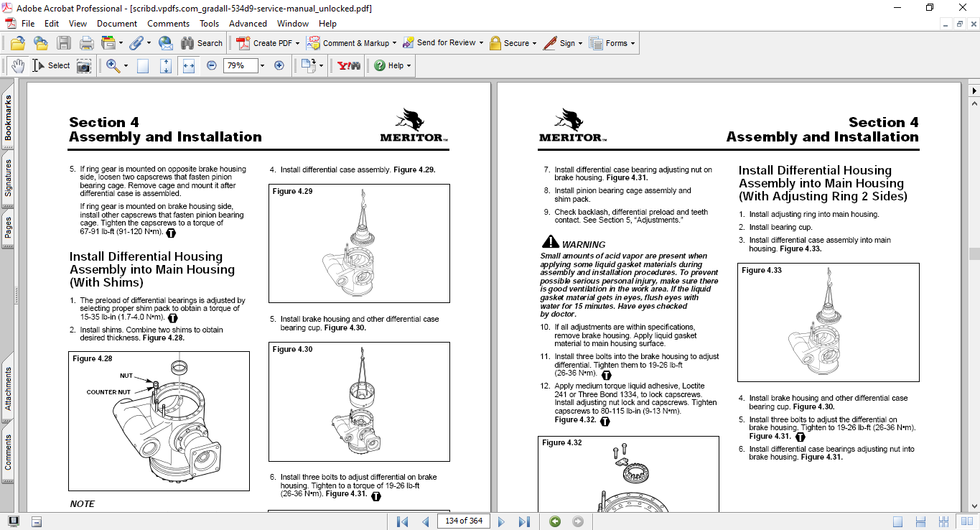Expand the Create PDF dropdown
The image size is (980, 530).
click(x=298, y=43)
